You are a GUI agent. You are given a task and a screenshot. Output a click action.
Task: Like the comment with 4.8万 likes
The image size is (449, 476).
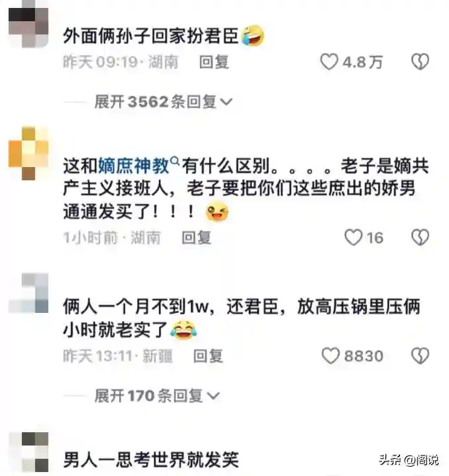coord(329,62)
